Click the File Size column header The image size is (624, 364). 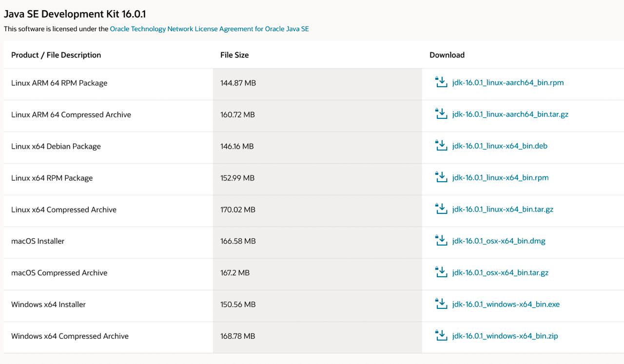tap(234, 55)
